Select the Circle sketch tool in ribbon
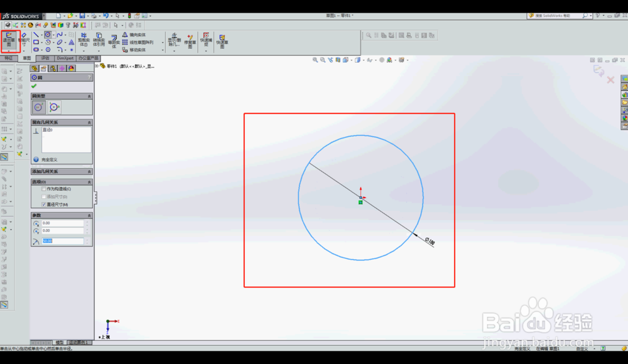The height and width of the screenshot is (364, 628). pos(48,35)
